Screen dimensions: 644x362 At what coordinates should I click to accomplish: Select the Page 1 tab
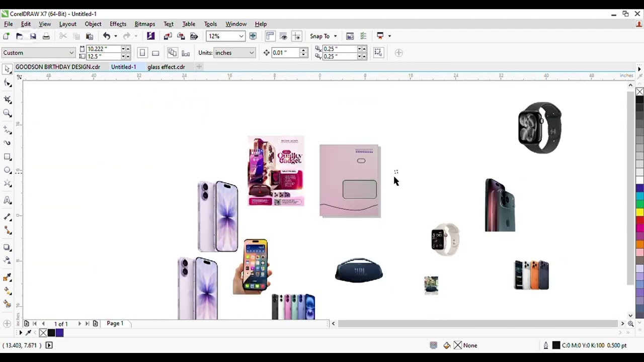[x=115, y=323]
